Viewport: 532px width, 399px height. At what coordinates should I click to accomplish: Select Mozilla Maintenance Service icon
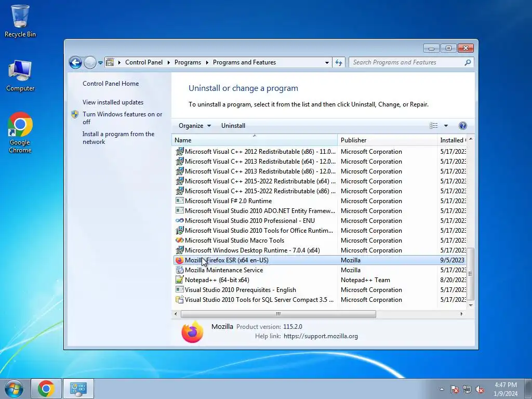pyautogui.click(x=179, y=270)
